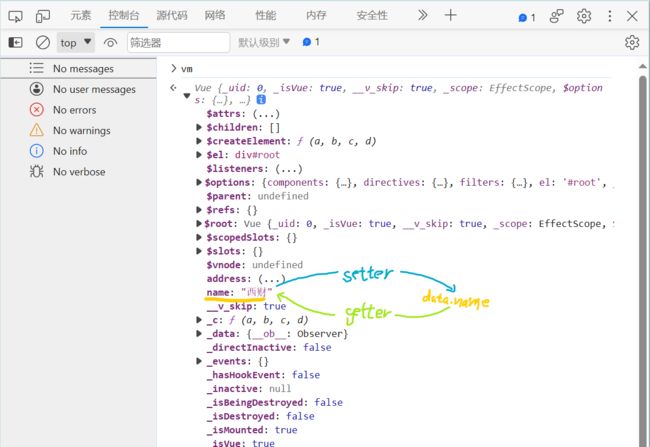Focus the 筛选器 filter input

[178, 42]
